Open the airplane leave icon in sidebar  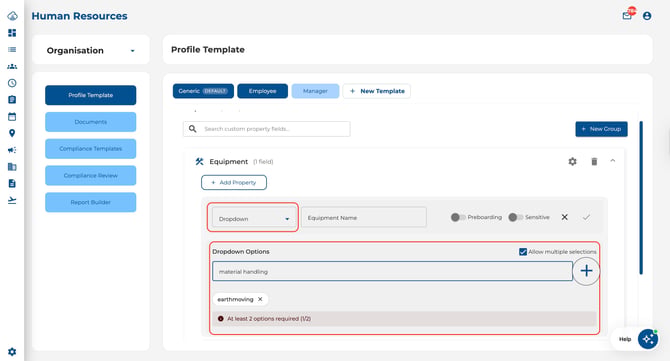pyautogui.click(x=12, y=200)
